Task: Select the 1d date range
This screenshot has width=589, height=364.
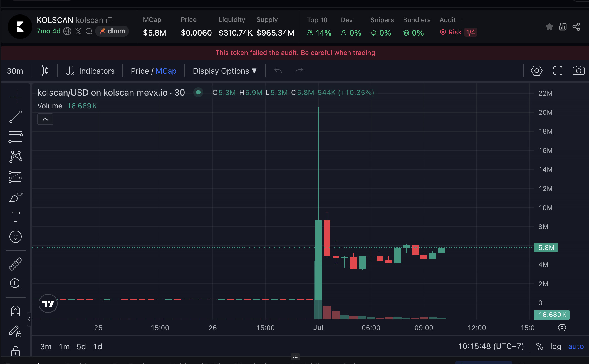Action: click(x=98, y=346)
